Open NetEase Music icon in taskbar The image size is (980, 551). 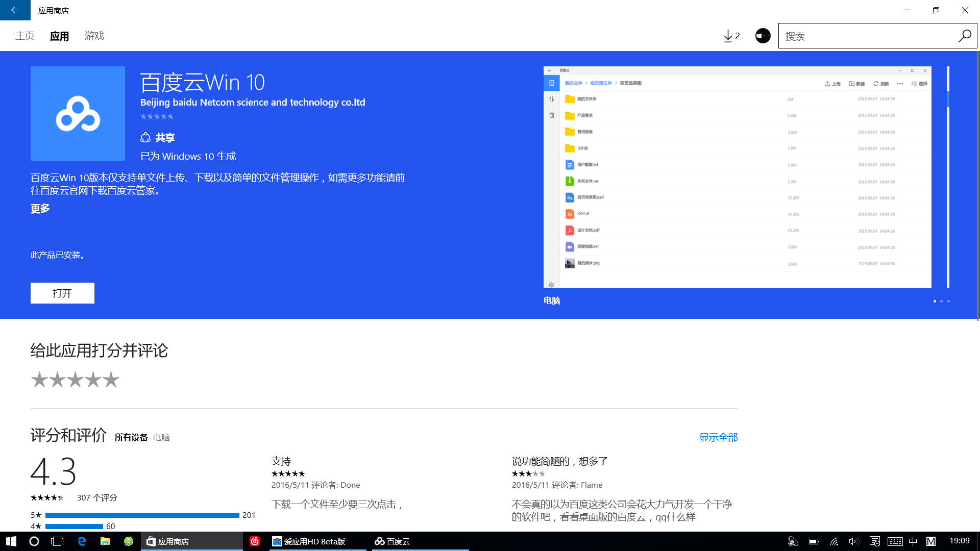click(x=255, y=541)
